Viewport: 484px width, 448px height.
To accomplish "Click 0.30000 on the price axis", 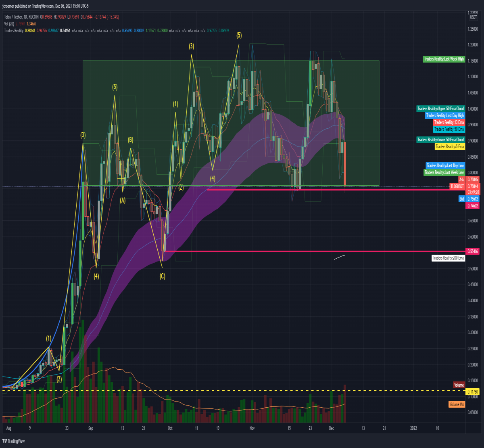I will pos(473,333).
